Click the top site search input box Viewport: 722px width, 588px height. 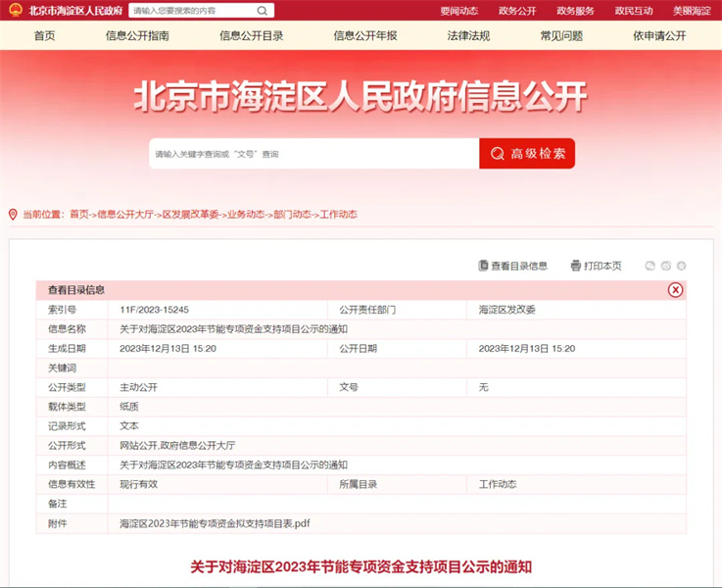coord(191,11)
